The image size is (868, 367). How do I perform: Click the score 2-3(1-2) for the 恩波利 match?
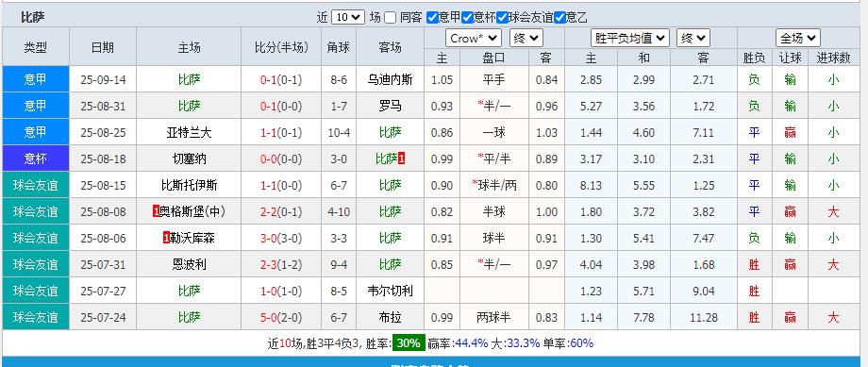(x=281, y=264)
